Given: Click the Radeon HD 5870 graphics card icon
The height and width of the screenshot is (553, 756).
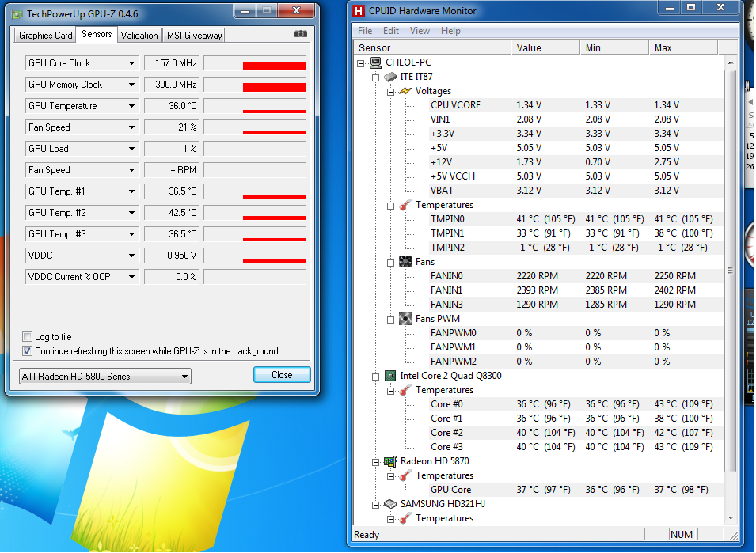Looking at the screenshot, I should (x=389, y=461).
